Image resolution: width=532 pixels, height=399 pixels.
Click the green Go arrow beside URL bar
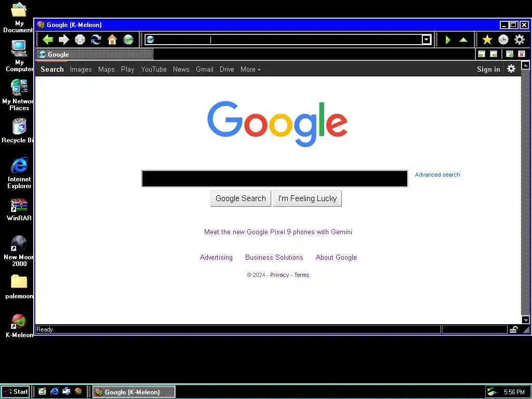(447, 39)
